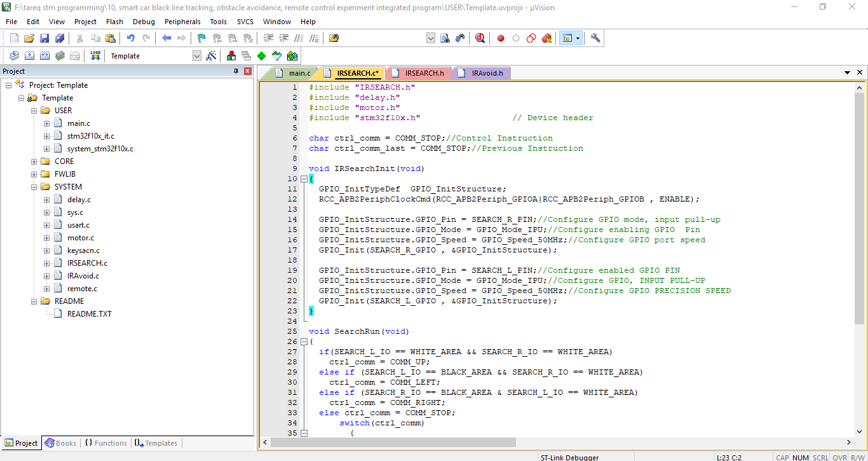
Task: Insert a breakpoint with the red dot icon
Action: [x=501, y=38]
